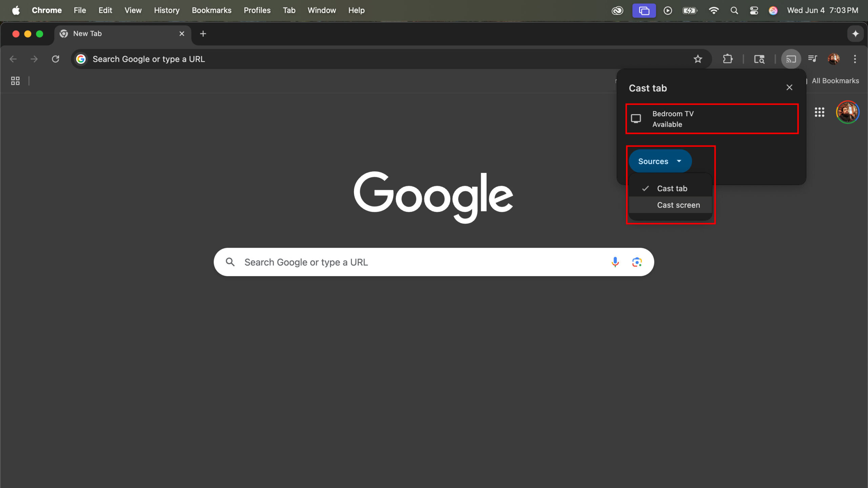Toggle macOS Control Center in menu bar
Screen dimensions: 868x488
(754, 11)
